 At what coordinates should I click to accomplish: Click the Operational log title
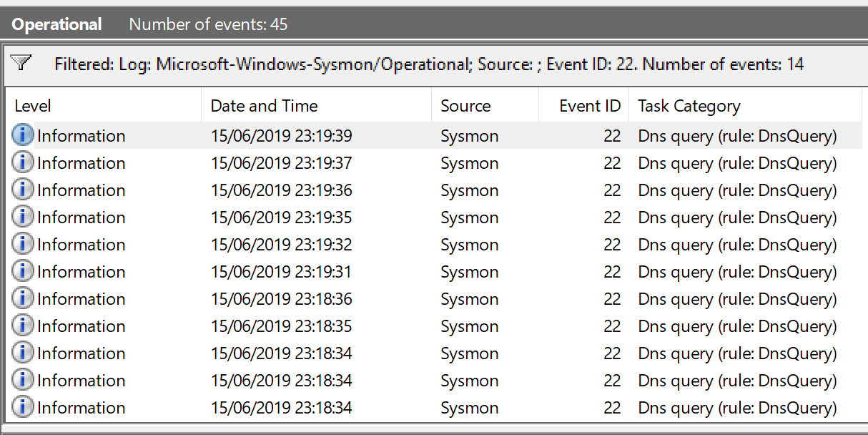(x=57, y=24)
